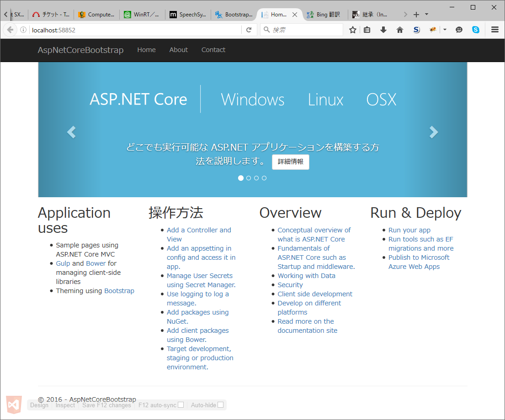The width and height of the screenshot is (505, 420).
Task: Select the fourth carousel indicator dot
Action: 264,178
